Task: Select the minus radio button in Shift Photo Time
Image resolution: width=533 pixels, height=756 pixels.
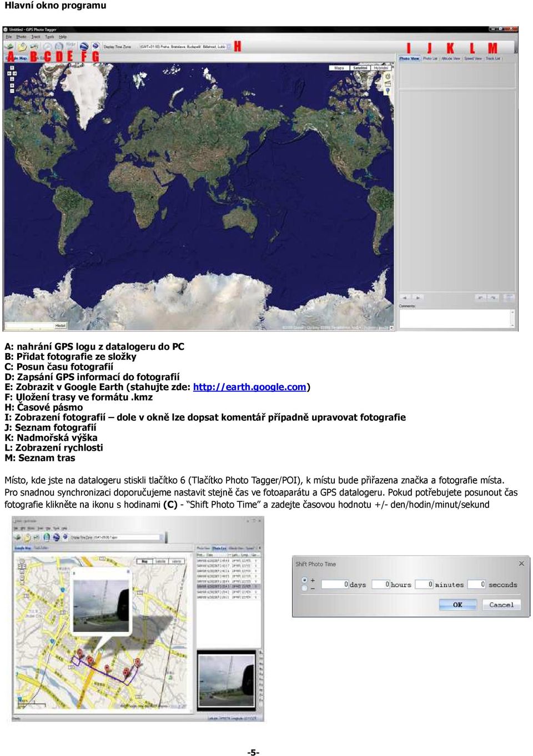Action: pyautogui.click(x=304, y=588)
